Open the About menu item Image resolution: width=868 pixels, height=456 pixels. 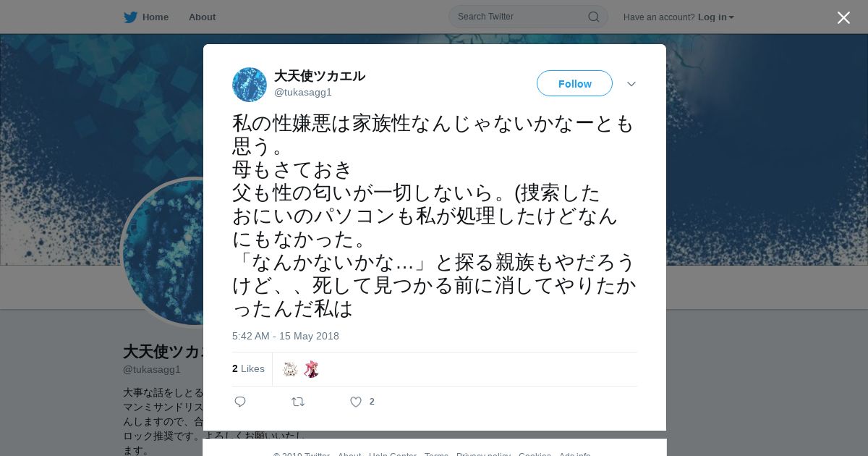click(x=202, y=17)
